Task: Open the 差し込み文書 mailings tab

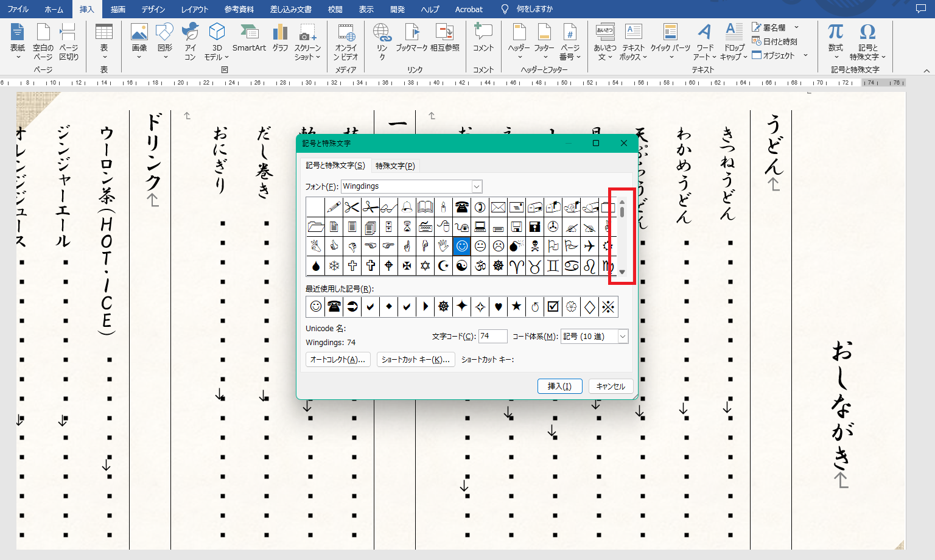Action: tap(291, 9)
